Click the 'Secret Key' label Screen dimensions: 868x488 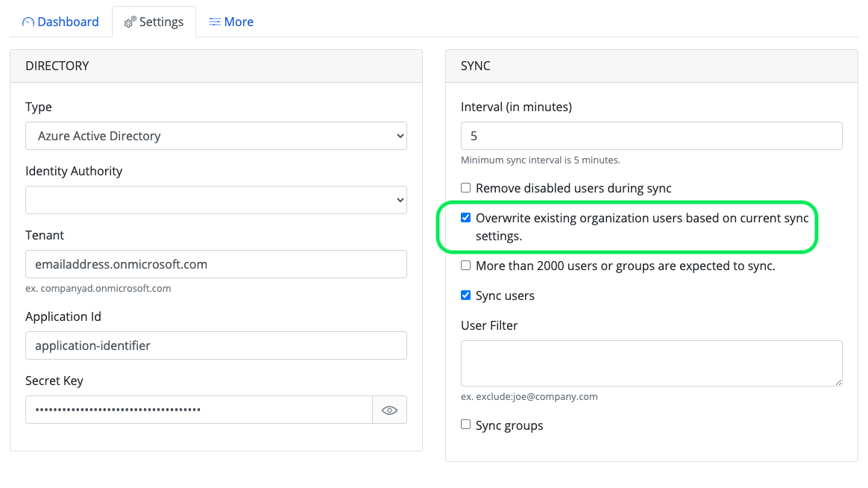pyautogui.click(x=54, y=381)
